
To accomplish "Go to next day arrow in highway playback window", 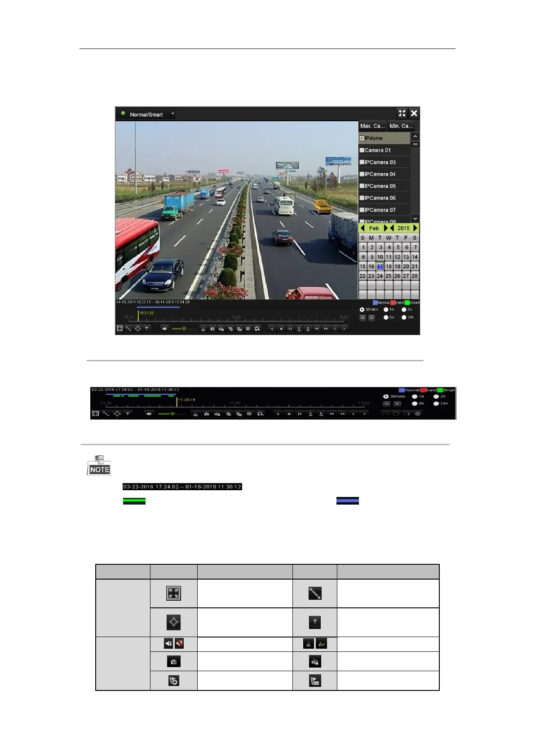I will [344, 329].
